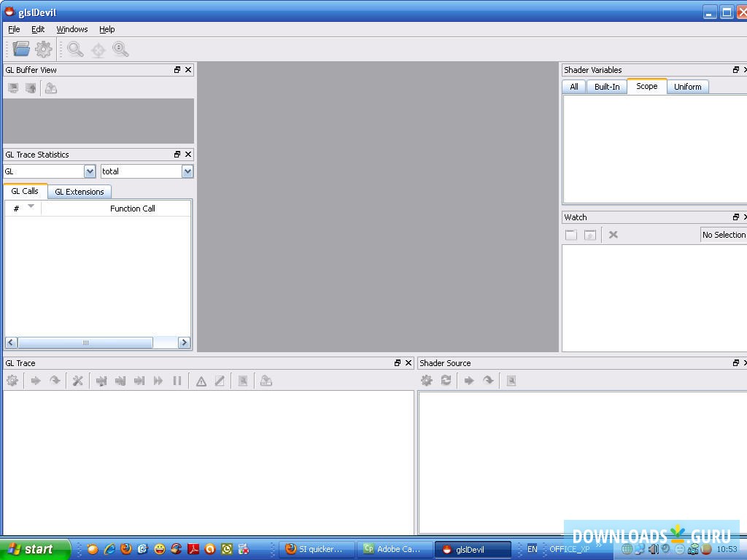Switch to the GL Calls tab
The image size is (747, 560).
25,191
